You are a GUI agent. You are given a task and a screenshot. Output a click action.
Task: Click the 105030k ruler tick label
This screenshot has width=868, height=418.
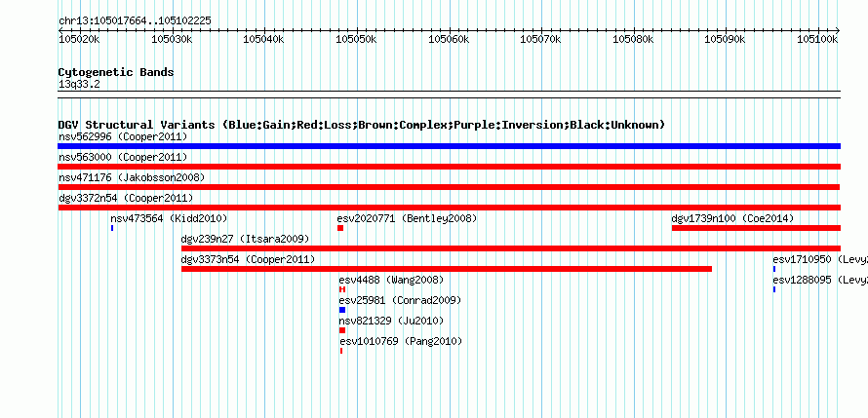click(x=172, y=39)
